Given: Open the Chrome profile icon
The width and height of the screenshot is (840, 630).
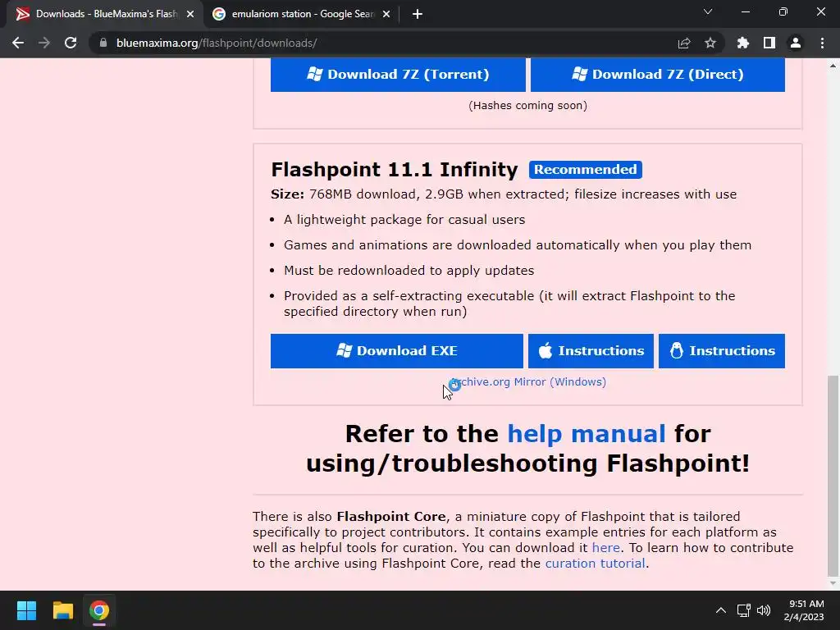Looking at the screenshot, I should 796,43.
